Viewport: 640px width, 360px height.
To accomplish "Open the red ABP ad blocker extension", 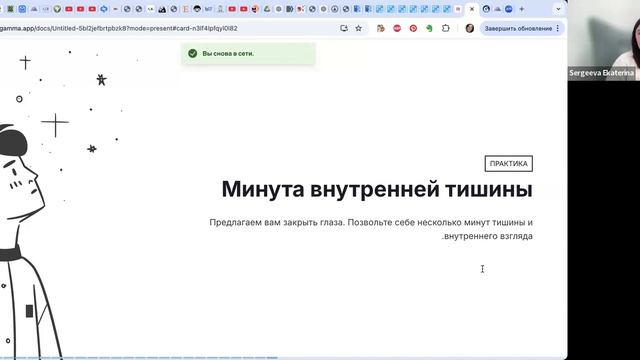I will pos(397,28).
